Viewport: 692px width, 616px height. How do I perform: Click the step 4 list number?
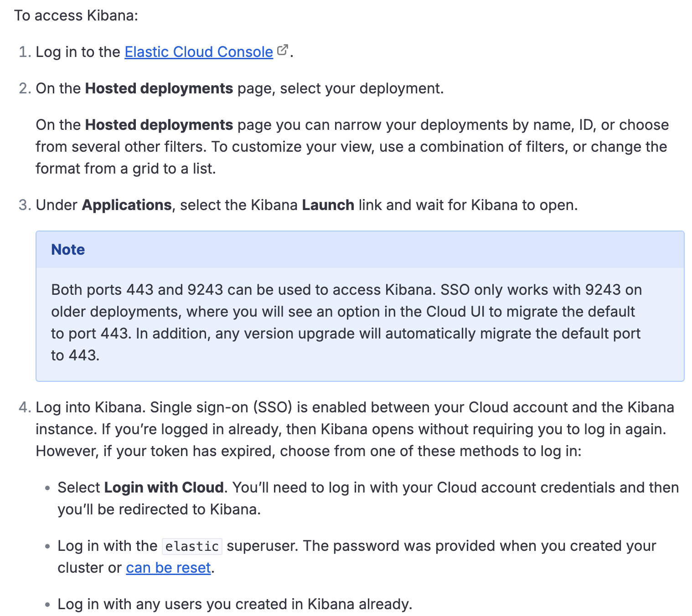(x=25, y=407)
